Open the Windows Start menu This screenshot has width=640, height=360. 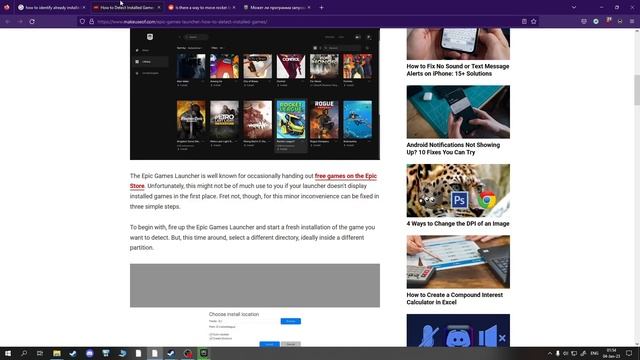(8, 353)
